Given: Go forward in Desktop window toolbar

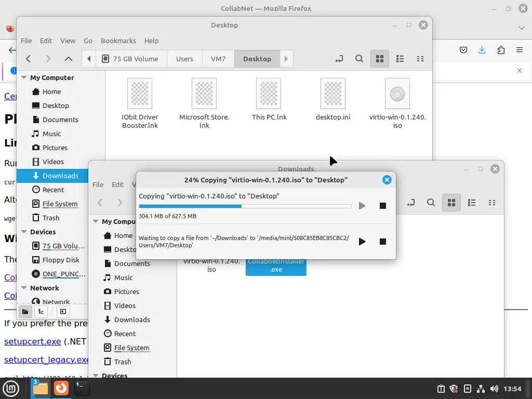Looking at the screenshot, I should point(48,59).
